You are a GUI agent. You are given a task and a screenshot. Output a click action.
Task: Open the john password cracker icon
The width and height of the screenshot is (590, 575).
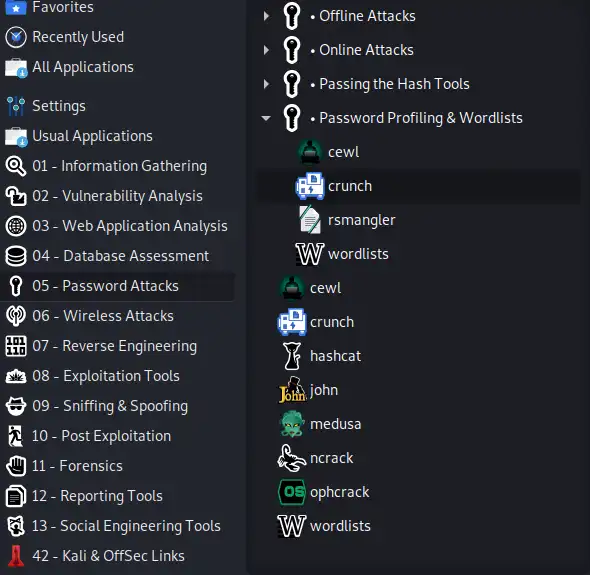coord(293,390)
